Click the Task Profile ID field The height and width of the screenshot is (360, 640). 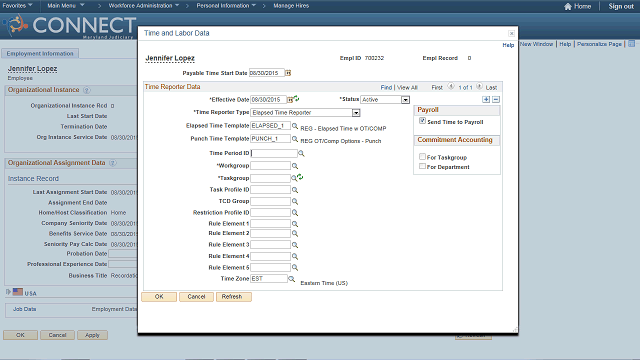click(x=270, y=190)
